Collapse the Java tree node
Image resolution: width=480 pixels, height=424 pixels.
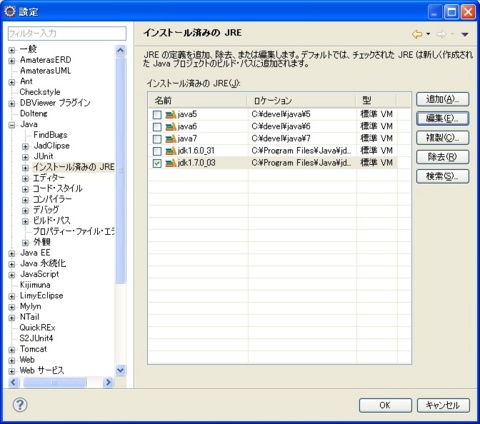point(12,125)
